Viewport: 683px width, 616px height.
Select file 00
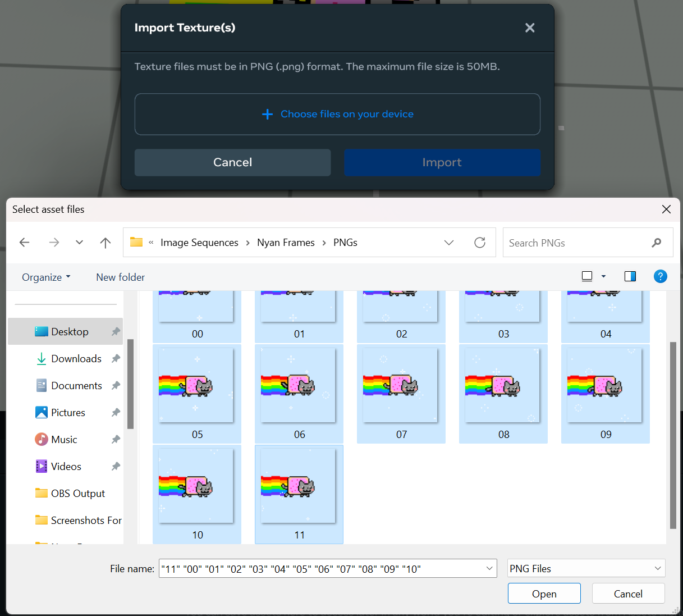[197, 316]
